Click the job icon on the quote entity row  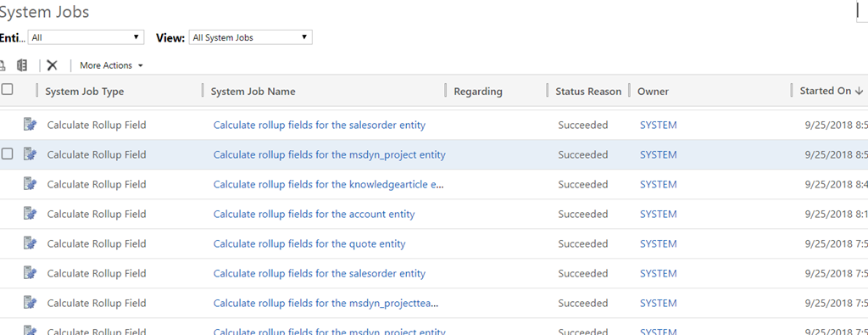point(30,243)
